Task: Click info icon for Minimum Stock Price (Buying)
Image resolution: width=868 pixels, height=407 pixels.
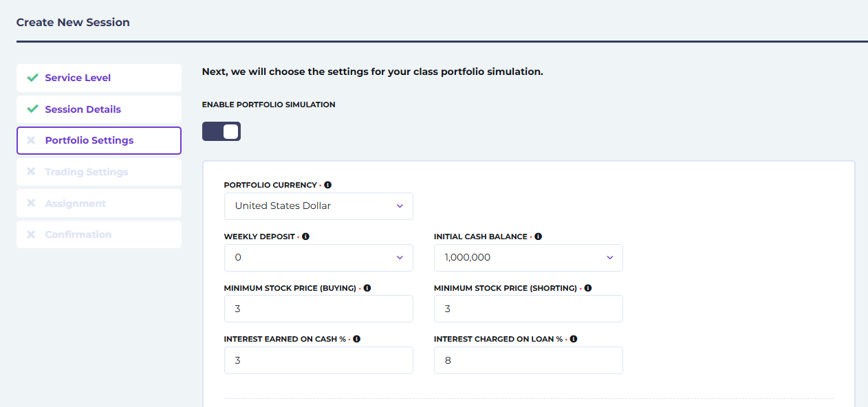Action: point(367,288)
